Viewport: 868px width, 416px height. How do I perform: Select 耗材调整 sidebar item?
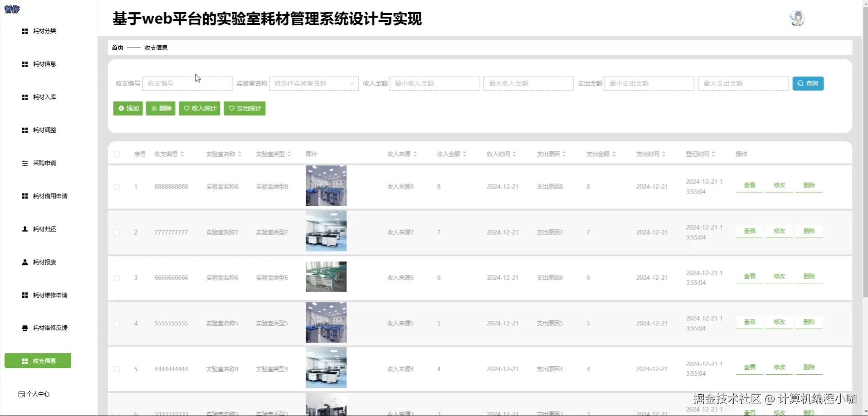point(39,130)
